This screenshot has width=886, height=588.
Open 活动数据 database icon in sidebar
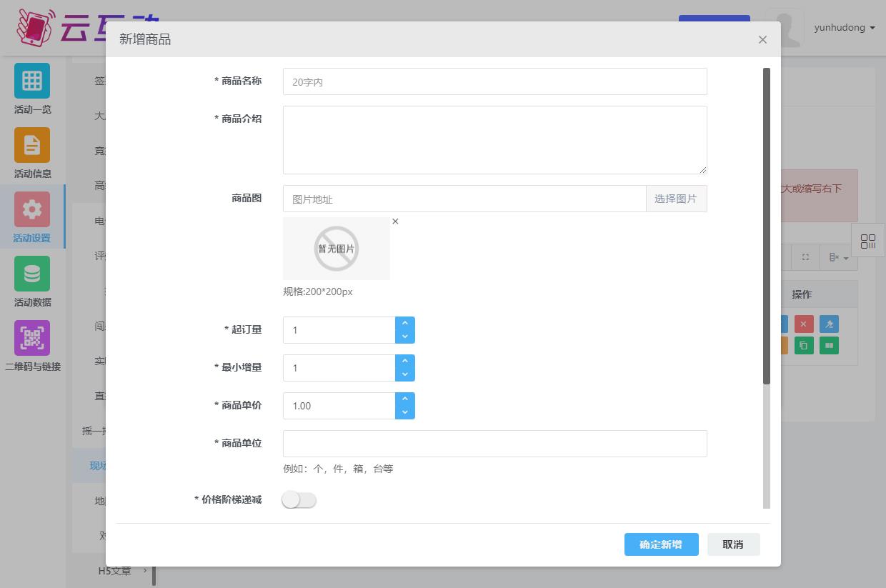(32, 274)
